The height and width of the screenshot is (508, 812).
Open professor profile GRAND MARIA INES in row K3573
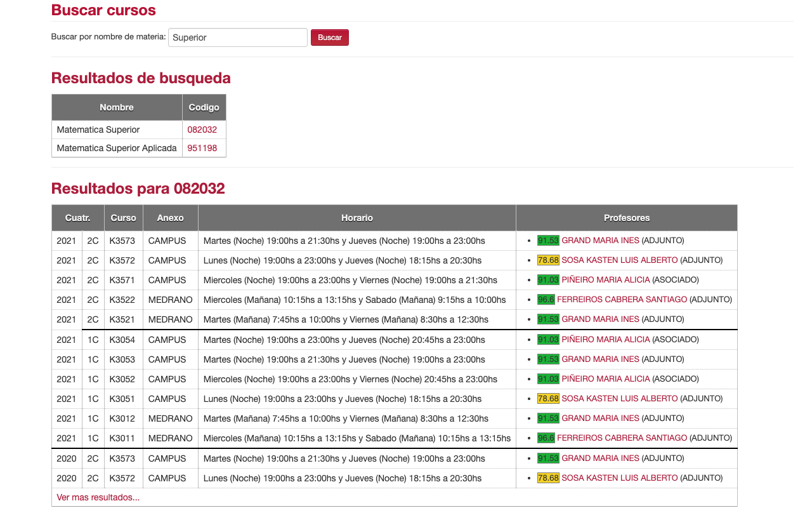coord(599,240)
